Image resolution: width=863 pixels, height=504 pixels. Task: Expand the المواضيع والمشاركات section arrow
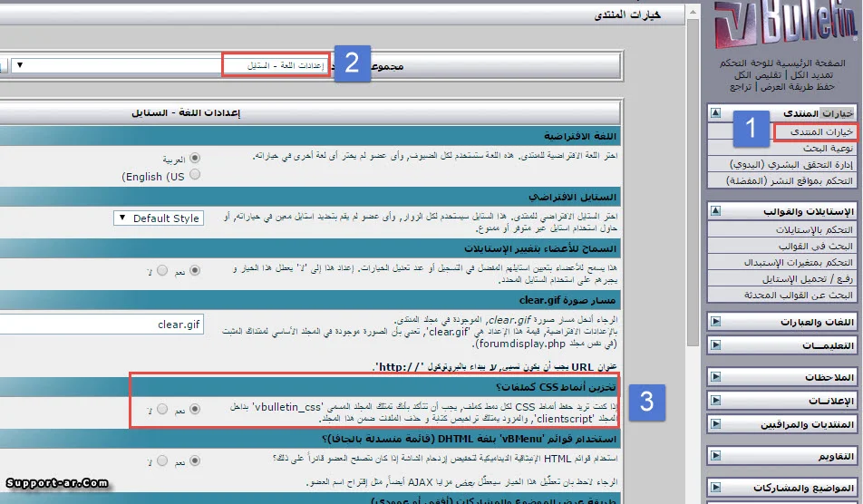tap(715, 487)
